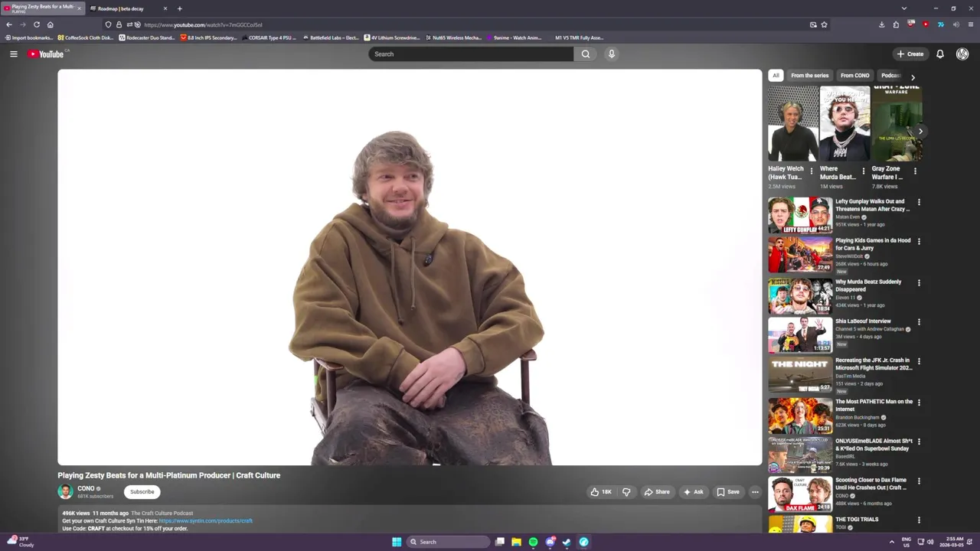Start voice search with the microphone icon

tap(611, 54)
